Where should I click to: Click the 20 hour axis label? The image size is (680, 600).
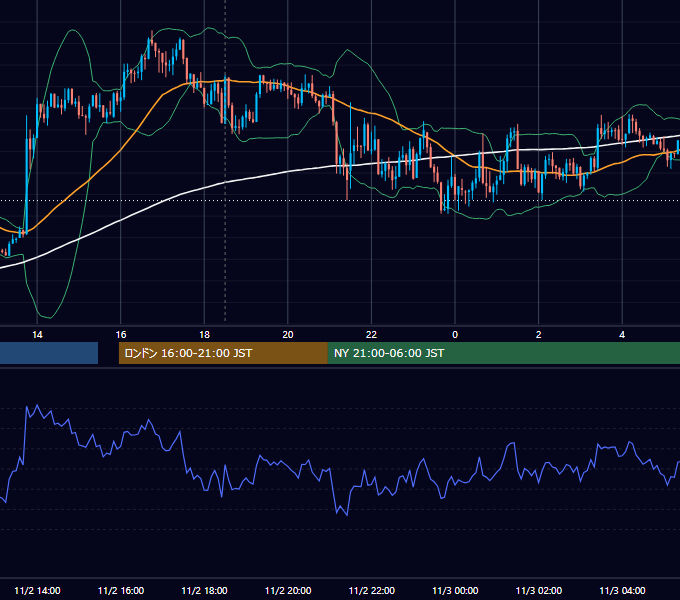point(288,335)
